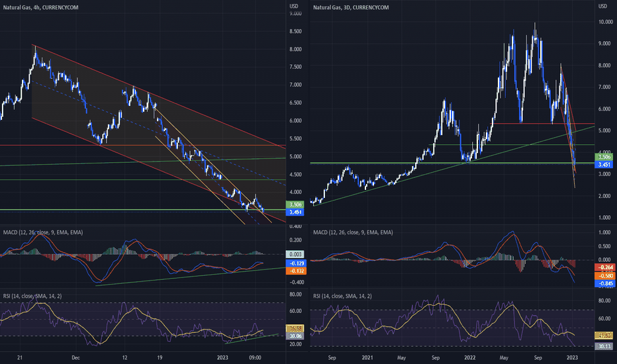Click the 20.00 RSI axis label
This screenshot has width=617, height=364.
click(295, 344)
